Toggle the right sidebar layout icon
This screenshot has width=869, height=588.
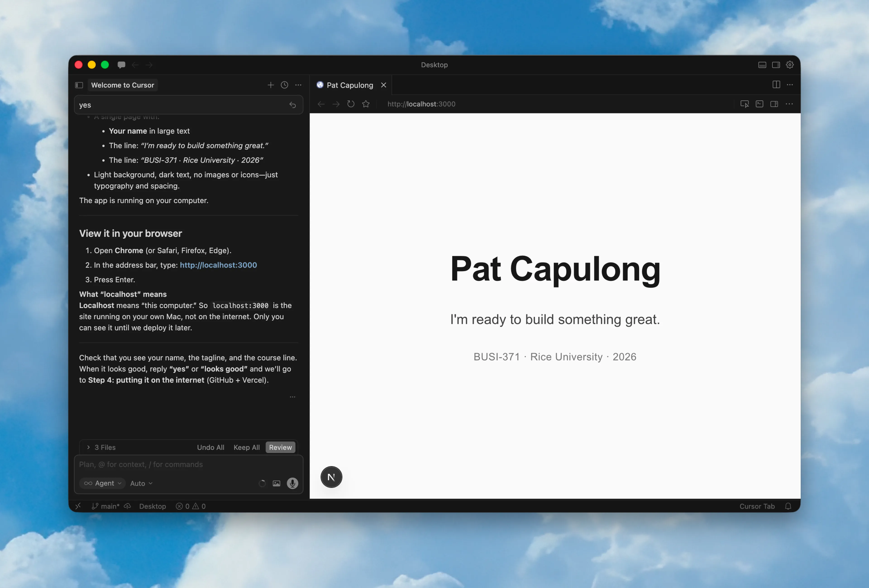click(x=776, y=65)
